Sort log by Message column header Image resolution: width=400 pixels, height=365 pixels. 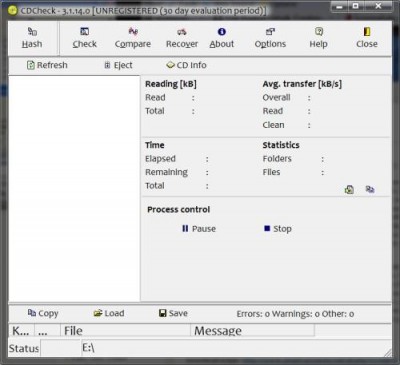click(x=252, y=331)
